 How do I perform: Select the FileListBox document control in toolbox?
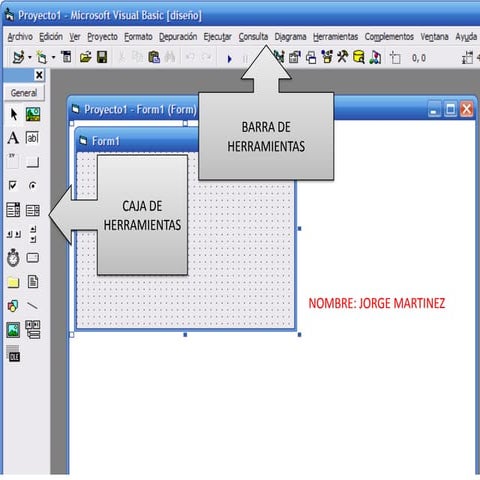click(x=33, y=282)
